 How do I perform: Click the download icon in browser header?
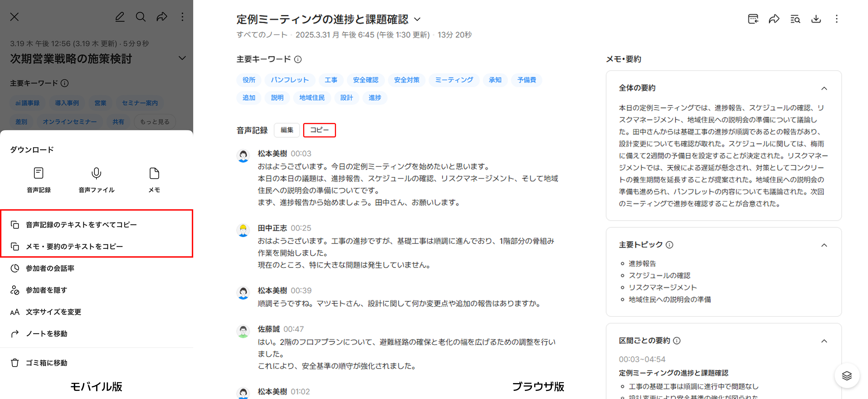(x=816, y=19)
